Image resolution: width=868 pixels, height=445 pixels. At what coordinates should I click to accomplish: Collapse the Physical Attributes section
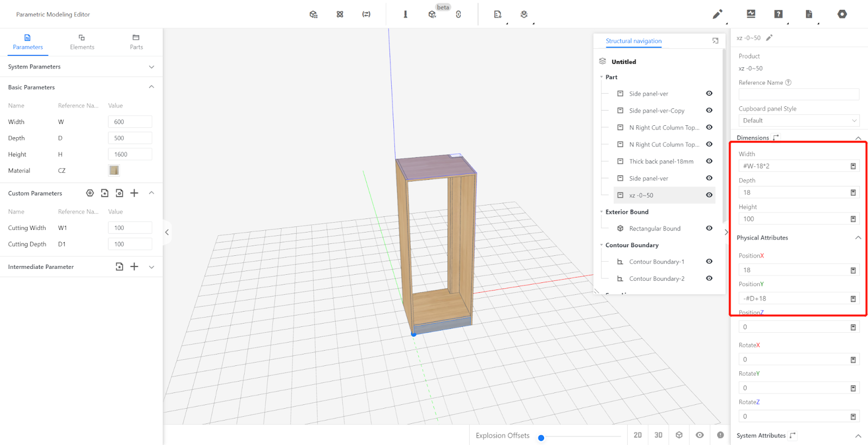coord(858,238)
